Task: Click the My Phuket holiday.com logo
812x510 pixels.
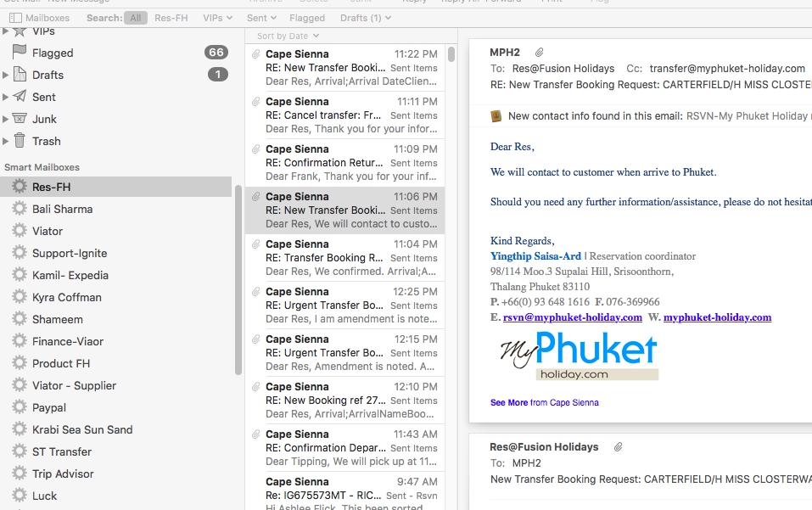Action: pos(579,356)
